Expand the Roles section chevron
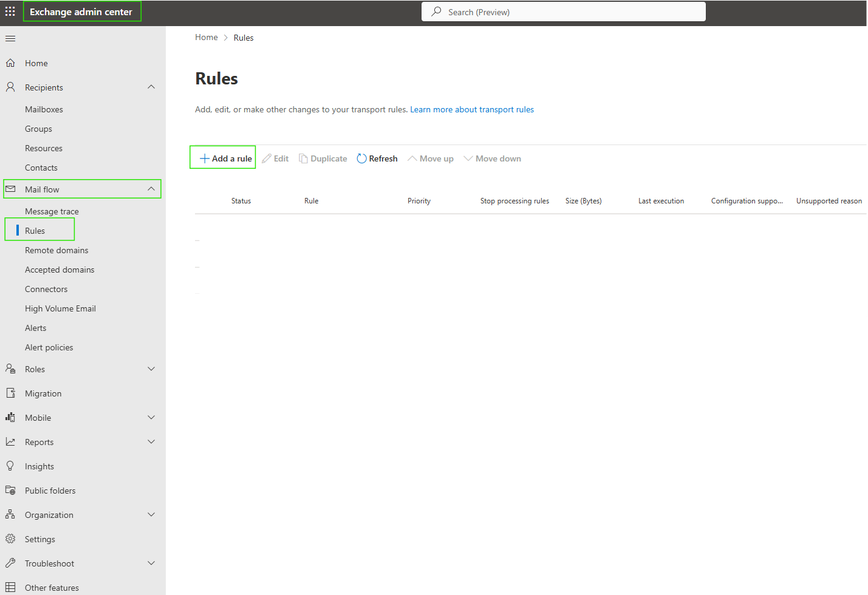This screenshot has height=595, width=868. [151, 369]
